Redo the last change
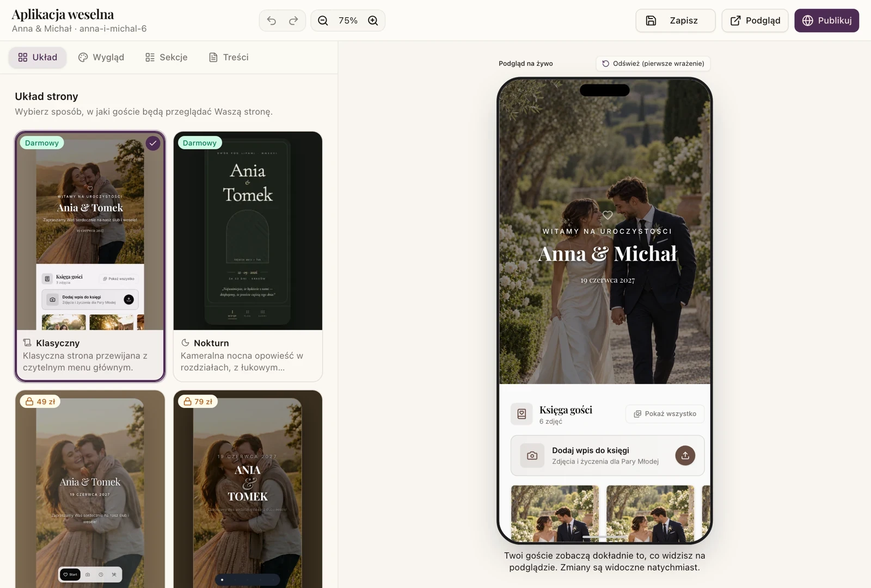The width and height of the screenshot is (871, 588). (293, 21)
